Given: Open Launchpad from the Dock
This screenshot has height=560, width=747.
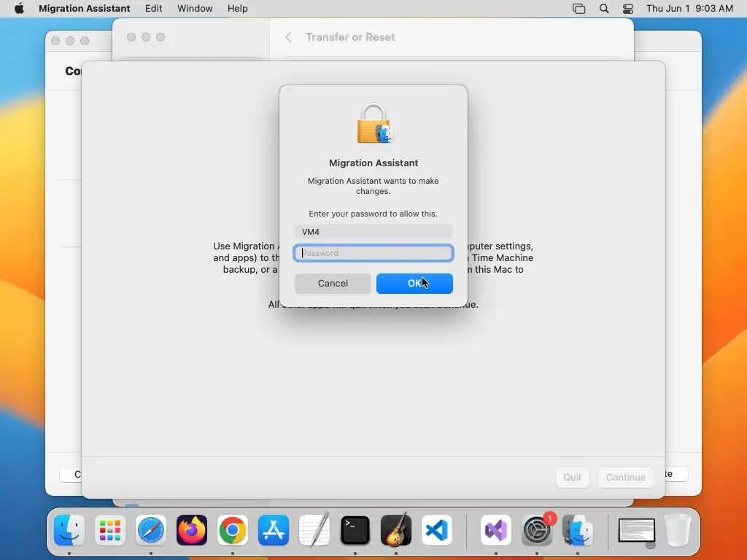Looking at the screenshot, I should click(110, 530).
